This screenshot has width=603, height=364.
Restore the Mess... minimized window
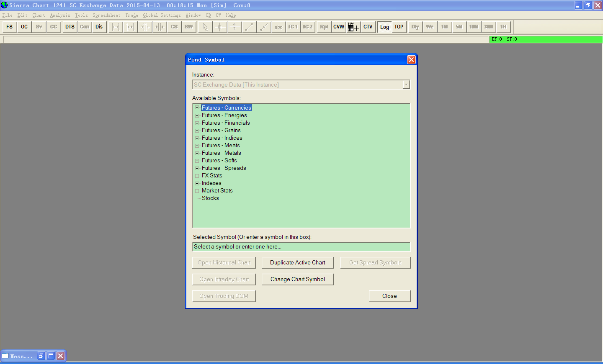pyautogui.click(x=41, y=356)
